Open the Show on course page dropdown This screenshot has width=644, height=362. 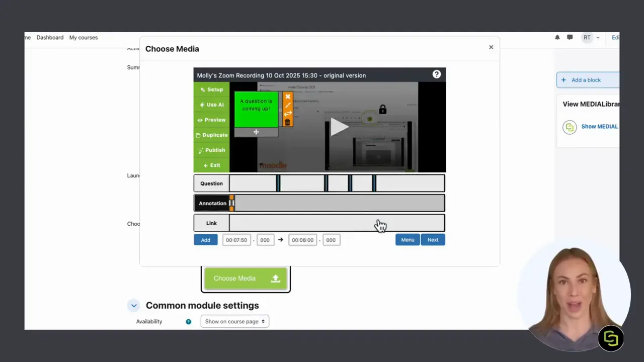[x=234, y=321]
